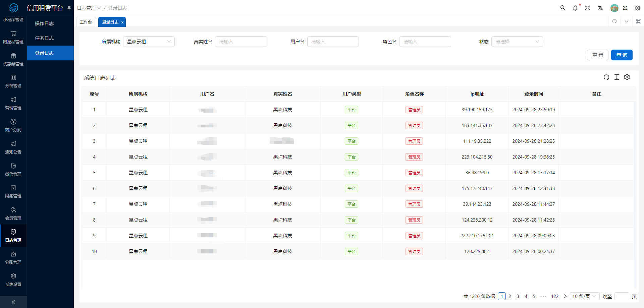Open the language translate icon
644x308 pixels.
[x=600, y=8]
